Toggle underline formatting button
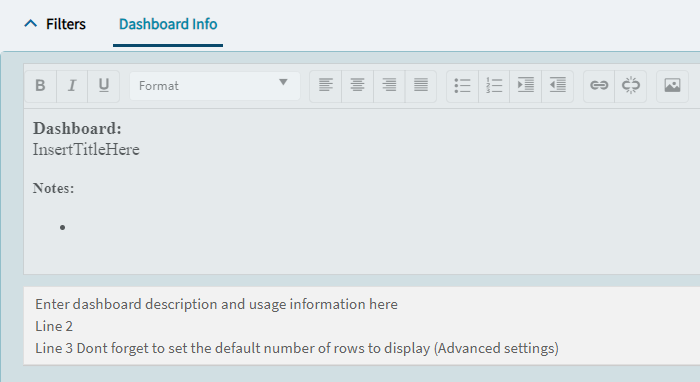 point(104,86)
